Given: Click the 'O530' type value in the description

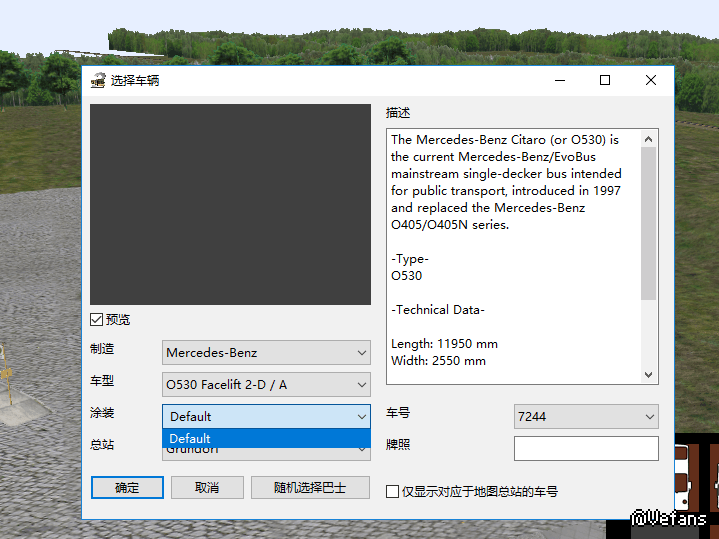Looking at the screenshot, I should (406, 276).
